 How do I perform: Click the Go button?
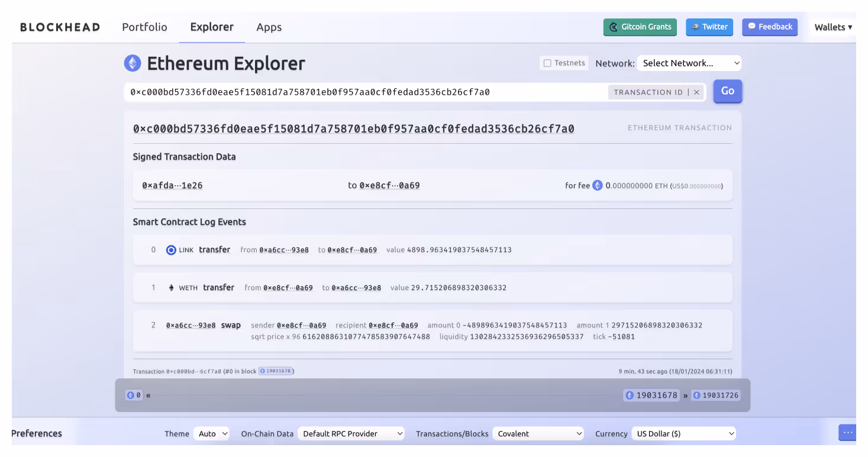click(x=728, y=91)
